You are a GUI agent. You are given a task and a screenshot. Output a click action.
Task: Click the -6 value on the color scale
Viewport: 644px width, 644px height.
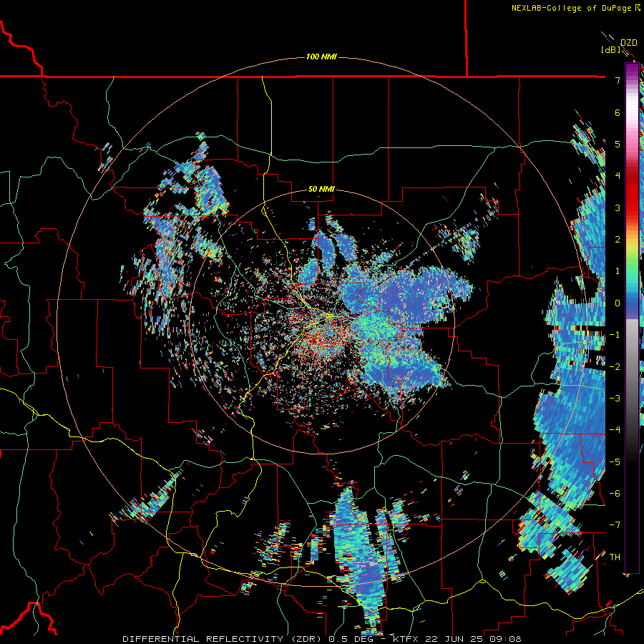click(x=615, y=494)
